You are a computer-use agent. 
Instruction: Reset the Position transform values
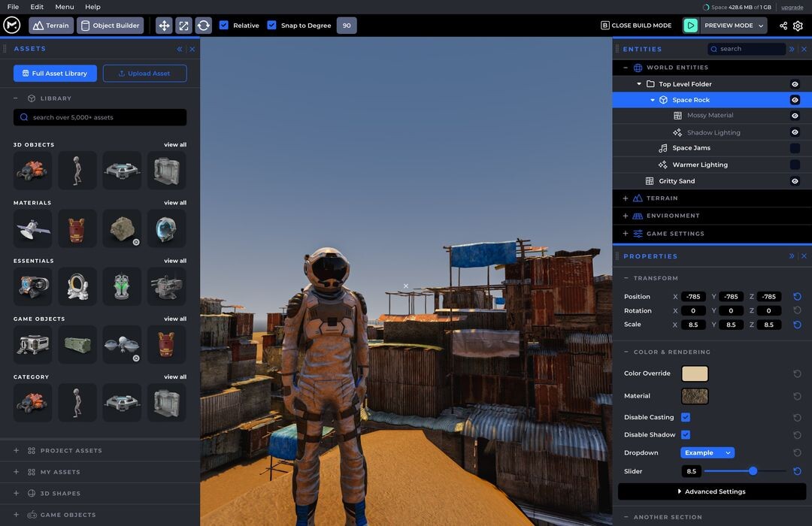pyautogui.click(x=797, y=297)
